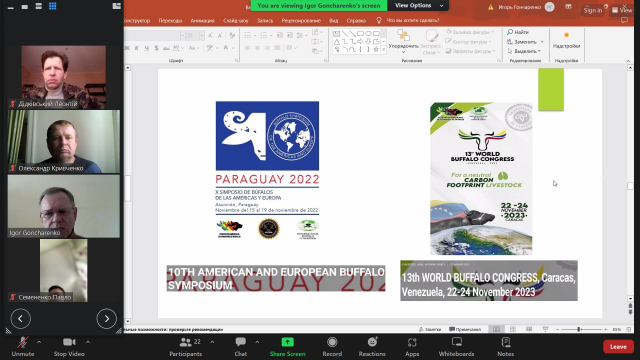Screen dimensions: 640x360
Task: Open the Переходы ribbon tab
Action: [x=170, y=20]
